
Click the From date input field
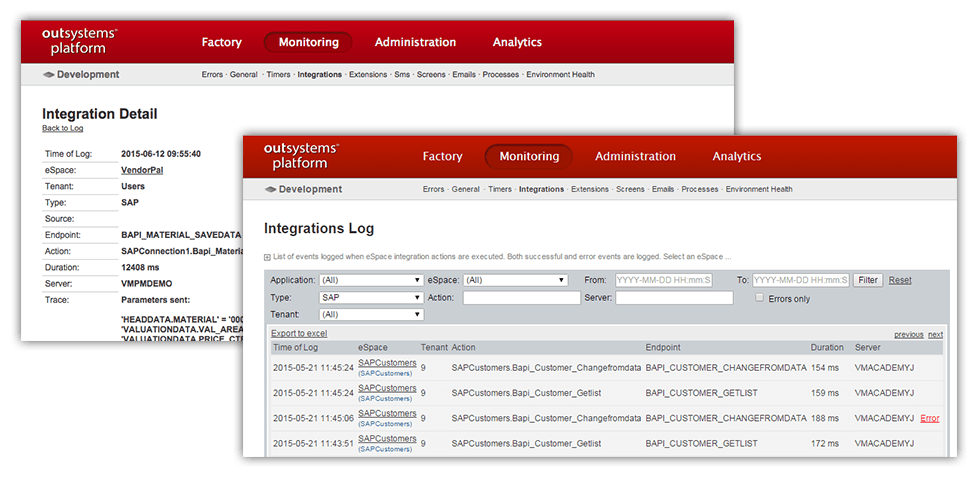(x=664, y=280)
